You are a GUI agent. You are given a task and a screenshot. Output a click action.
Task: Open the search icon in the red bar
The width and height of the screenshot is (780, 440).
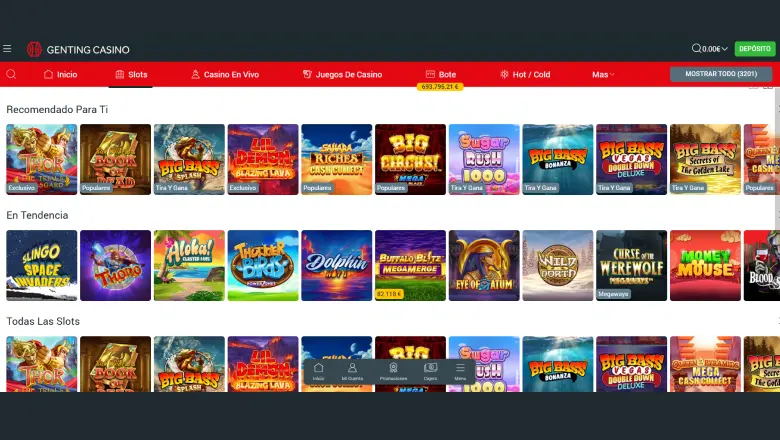point(11,74)
